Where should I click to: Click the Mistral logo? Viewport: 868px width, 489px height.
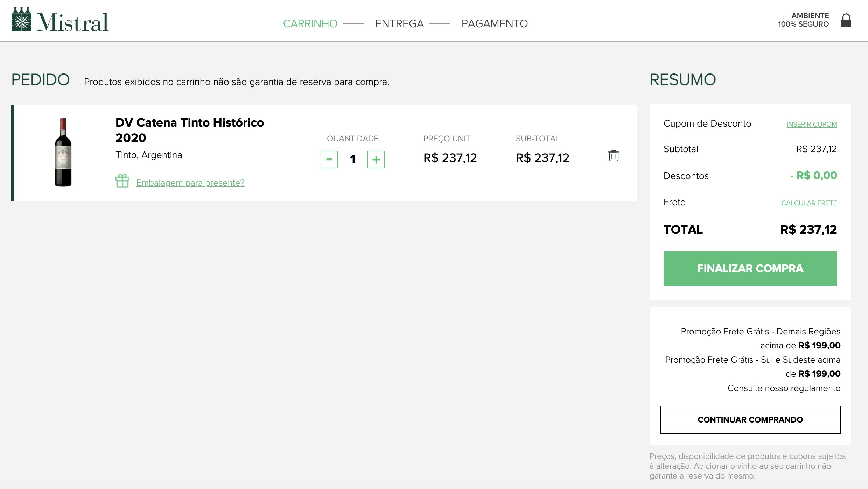60,20
